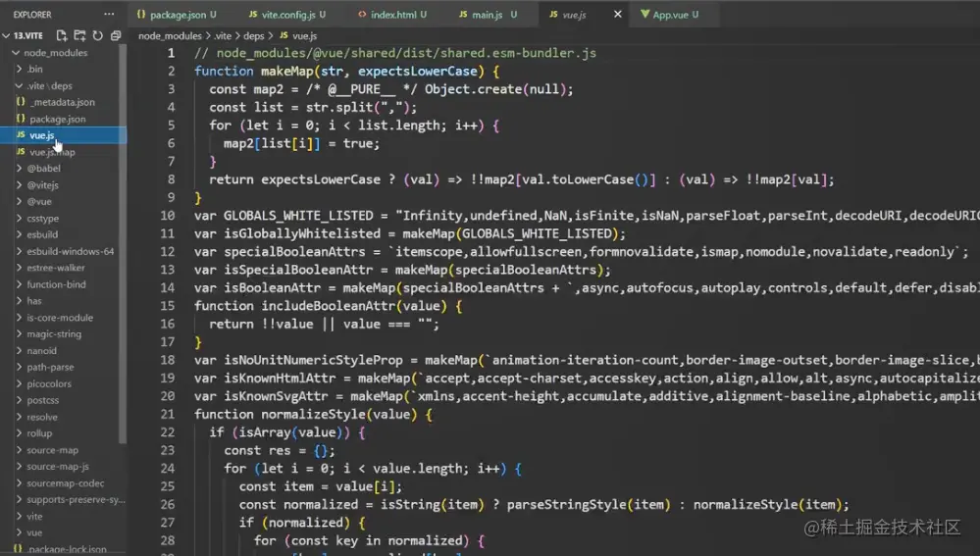Click the Explorer sidebar vertical scrollbar
The image size is (980, 556).
tap(124, 243)
